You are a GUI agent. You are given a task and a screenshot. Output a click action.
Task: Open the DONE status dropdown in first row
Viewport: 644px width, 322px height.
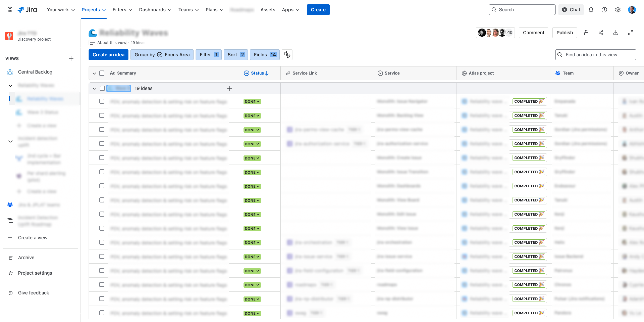point(252,102)
